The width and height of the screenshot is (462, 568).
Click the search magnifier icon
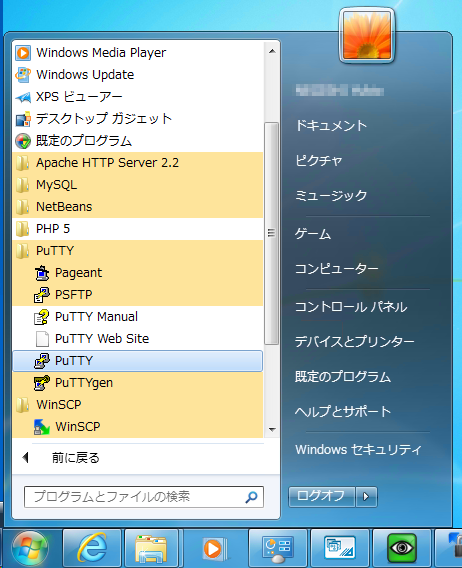251,497
